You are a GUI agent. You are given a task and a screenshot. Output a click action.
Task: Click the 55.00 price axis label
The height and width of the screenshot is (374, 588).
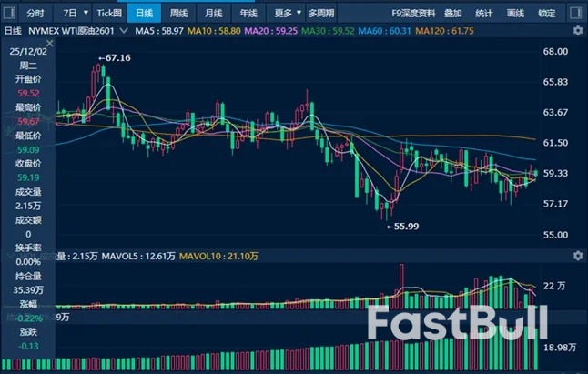point(555,235)
